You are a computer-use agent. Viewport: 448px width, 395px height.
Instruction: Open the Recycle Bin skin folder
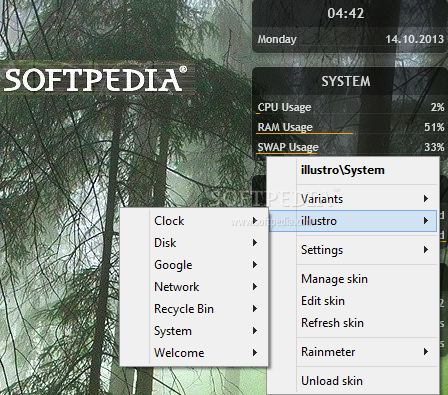(194, 309)
